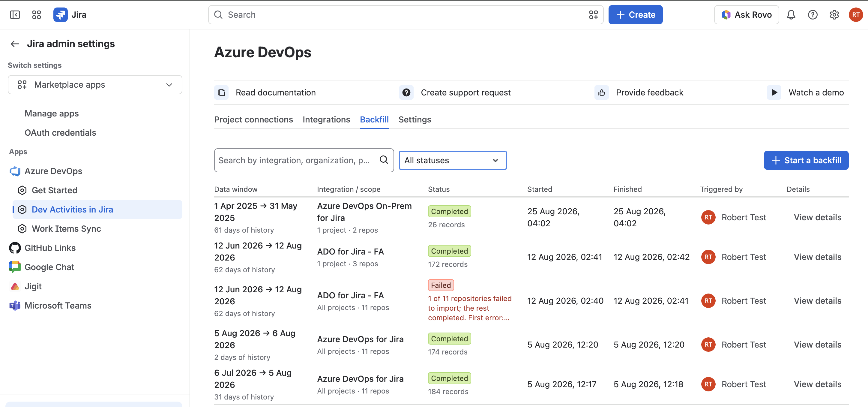Click Start a backfill button

(806, 161)
